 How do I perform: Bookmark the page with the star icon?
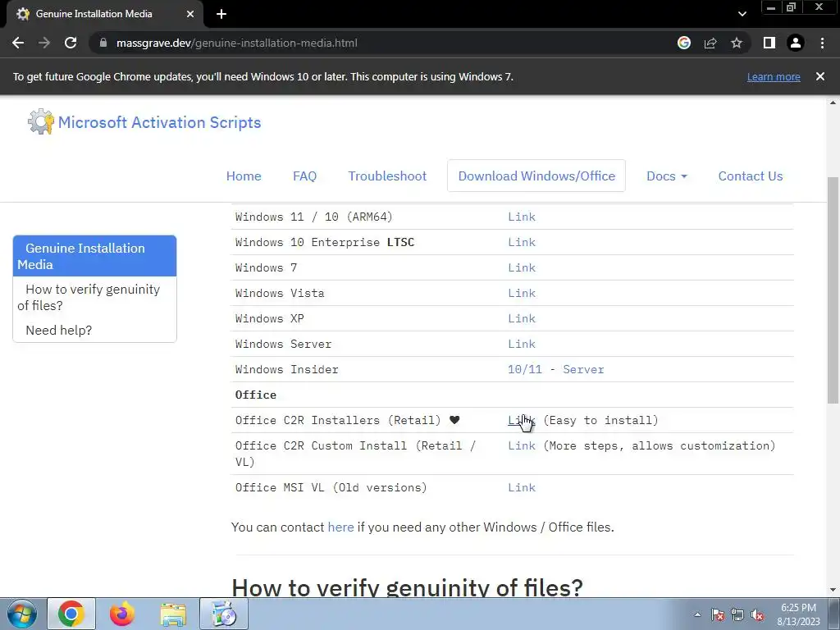tap(737, 43)
